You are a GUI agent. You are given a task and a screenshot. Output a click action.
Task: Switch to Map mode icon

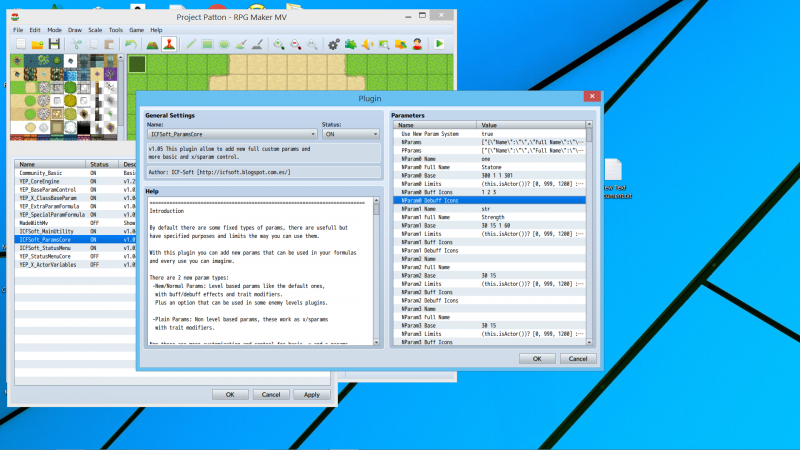click(152, 44)
